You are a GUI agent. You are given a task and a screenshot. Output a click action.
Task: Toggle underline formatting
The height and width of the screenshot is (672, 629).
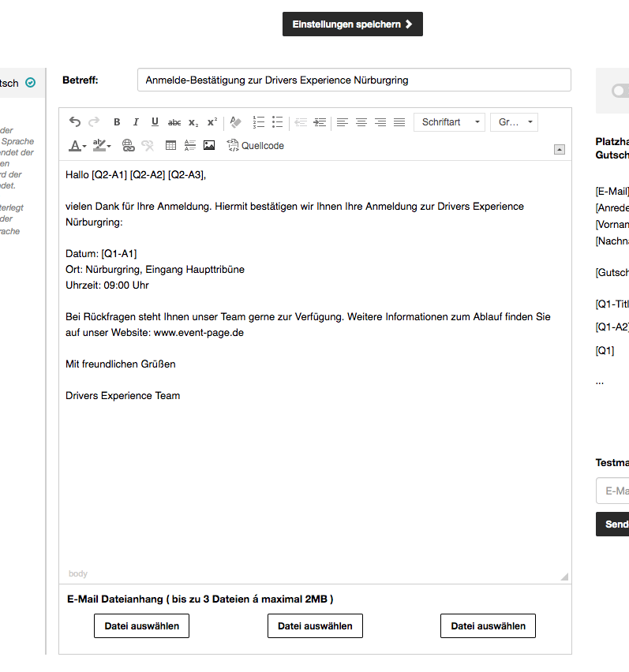155,122
